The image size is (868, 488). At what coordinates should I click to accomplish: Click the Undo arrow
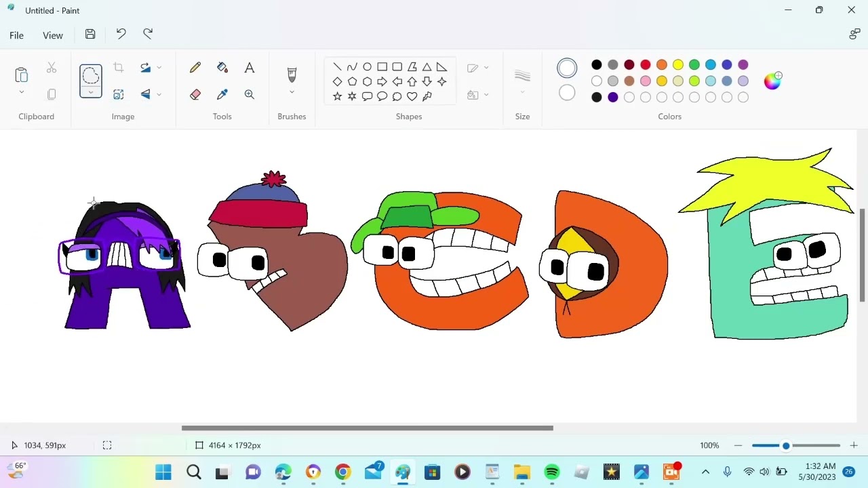click(x=121, y=34)
